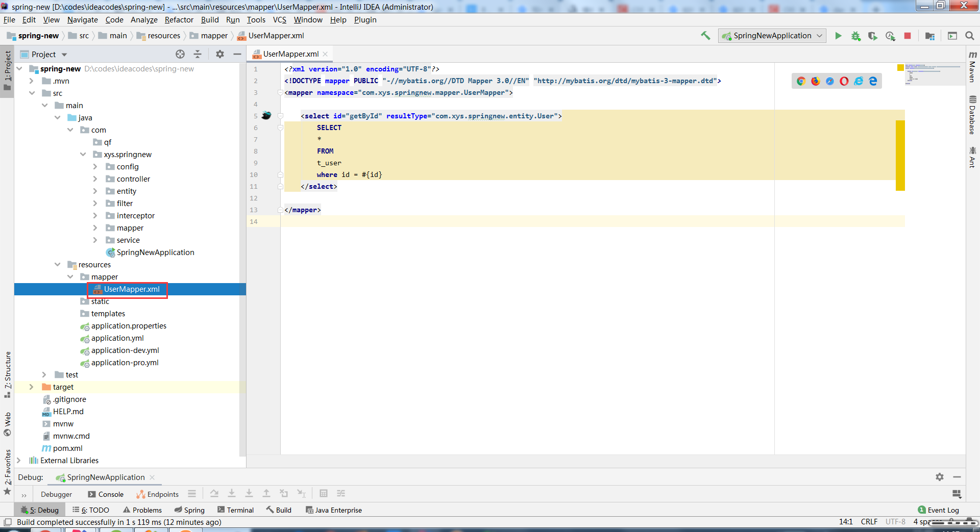Run SpringNewApplication with the green play icon

(838, 36)
